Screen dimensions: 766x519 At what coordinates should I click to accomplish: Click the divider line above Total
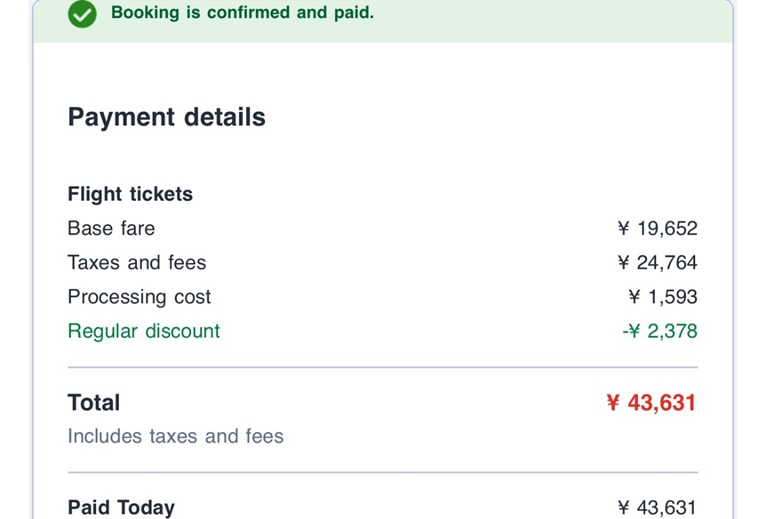[383, 367]
